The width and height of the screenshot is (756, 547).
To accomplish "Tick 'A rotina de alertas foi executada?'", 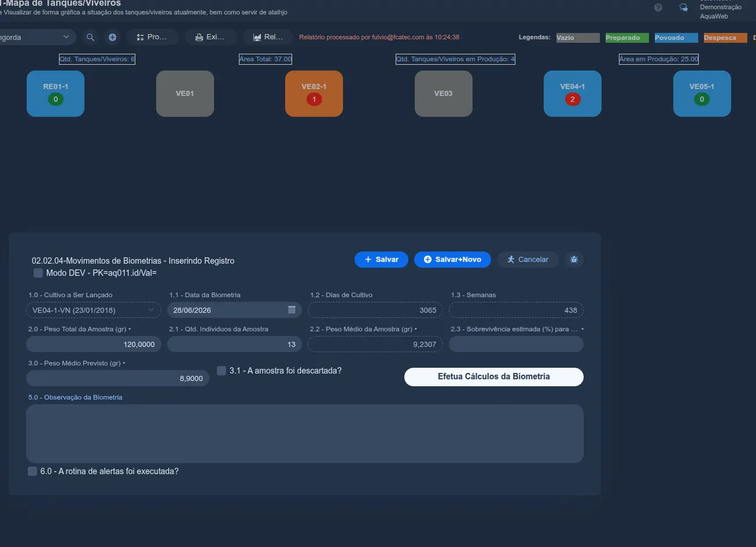I will point(32,471).
